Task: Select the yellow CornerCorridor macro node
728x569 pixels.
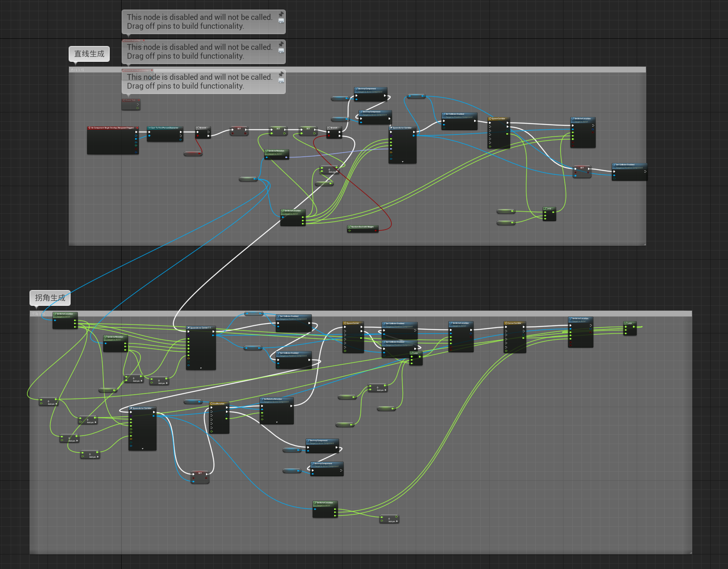Action: pyautogui.click(x=515, y=337)
